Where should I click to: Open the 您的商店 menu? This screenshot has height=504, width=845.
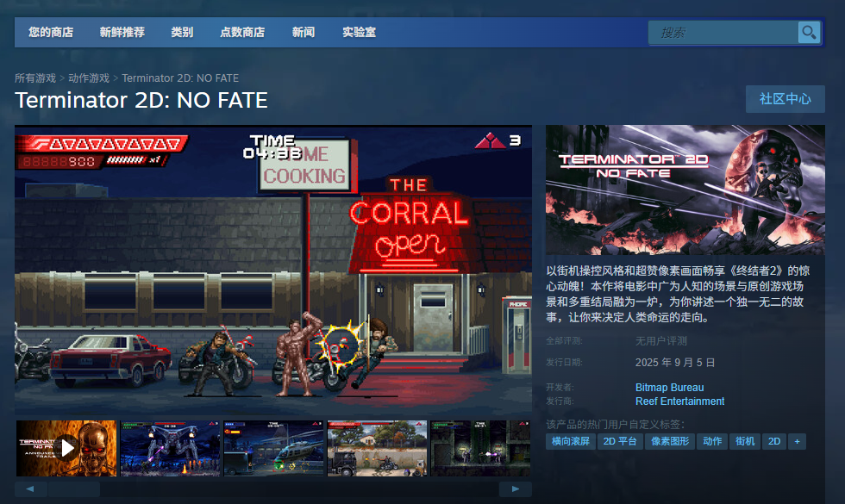tap(51, 33)
